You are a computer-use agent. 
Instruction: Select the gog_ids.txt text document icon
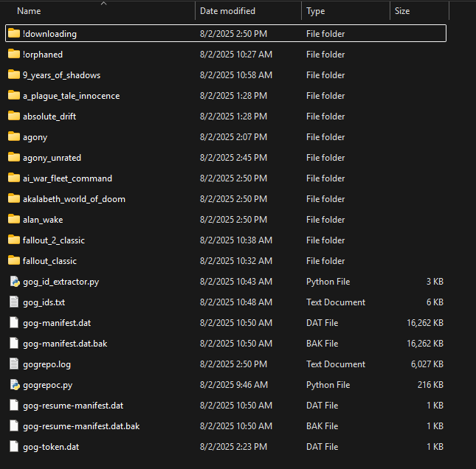(13, 302)
